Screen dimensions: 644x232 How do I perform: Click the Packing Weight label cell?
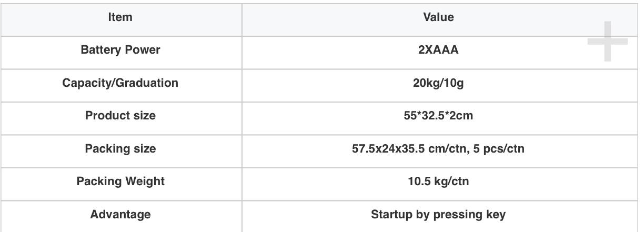tap(120, 182)
